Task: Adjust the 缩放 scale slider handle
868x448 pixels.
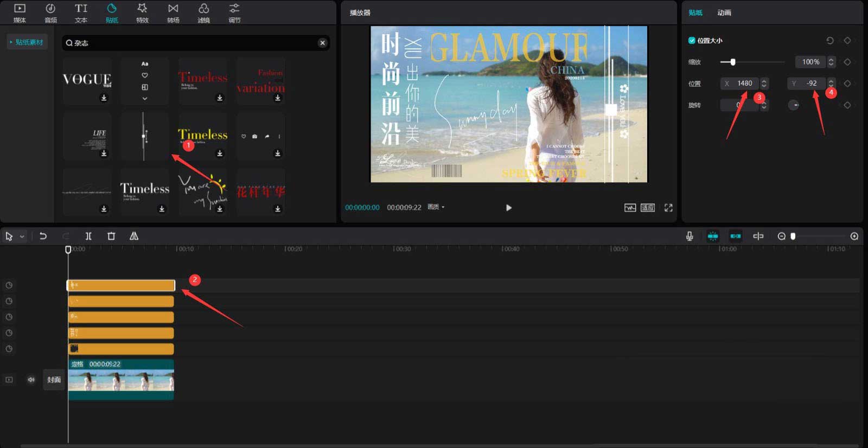Action: pos(733,62)
